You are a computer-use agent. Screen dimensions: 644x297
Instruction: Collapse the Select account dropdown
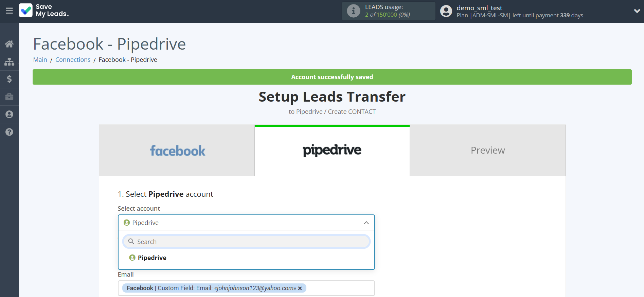tap(366, 223)
